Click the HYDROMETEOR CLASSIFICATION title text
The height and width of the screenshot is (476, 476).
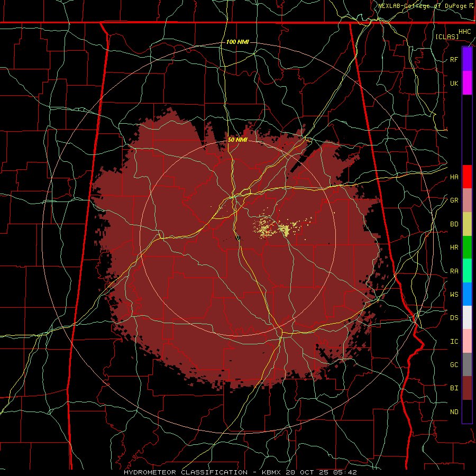[x=186, y=472]
